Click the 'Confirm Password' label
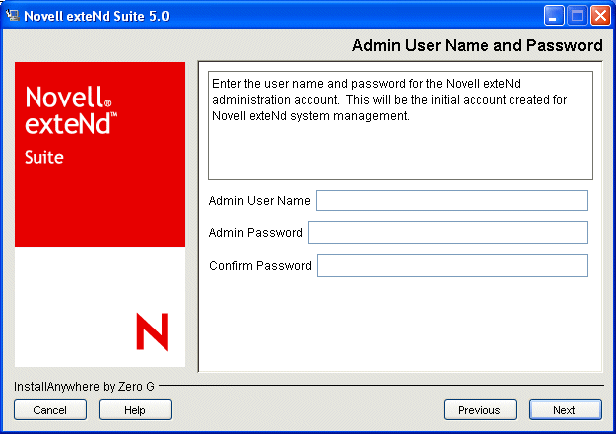 260,266
